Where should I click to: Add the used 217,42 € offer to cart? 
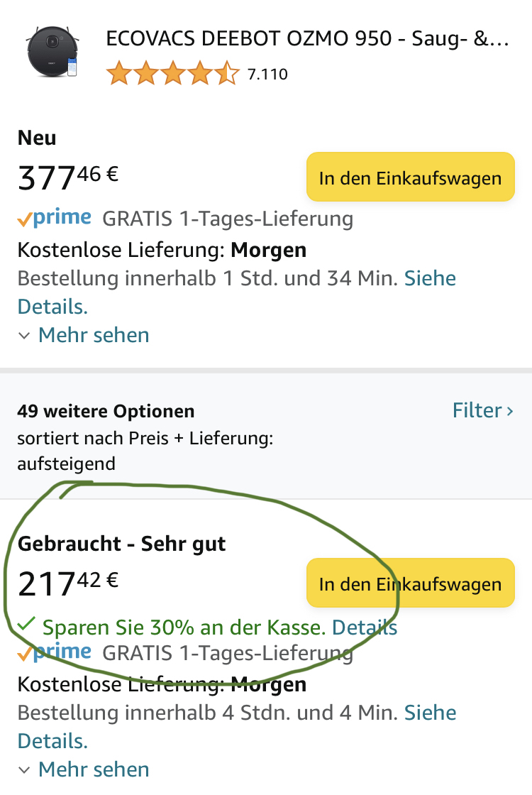point(410,584)
